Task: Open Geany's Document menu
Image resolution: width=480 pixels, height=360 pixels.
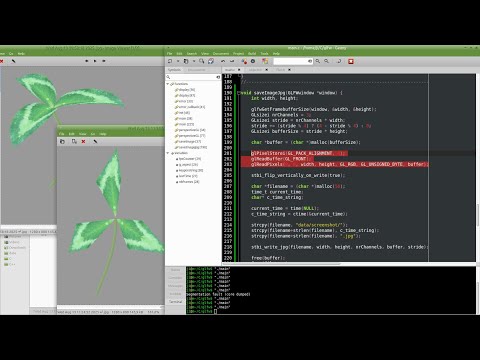Action: point(221,53)
